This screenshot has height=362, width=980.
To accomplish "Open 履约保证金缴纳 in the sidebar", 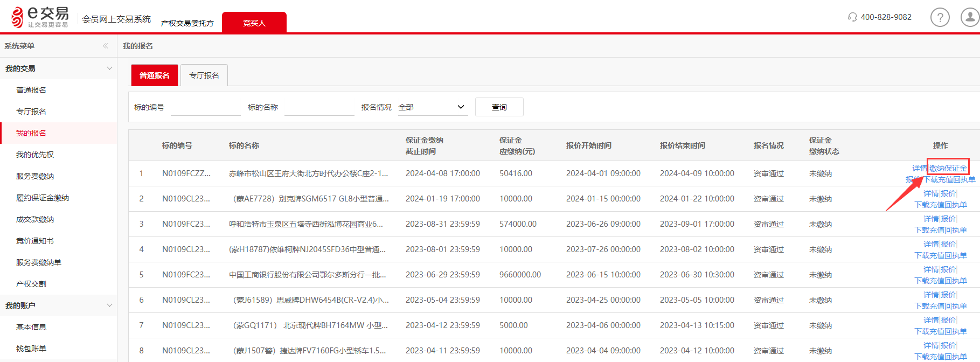I will pyautogui.click(x=43, y=198).
